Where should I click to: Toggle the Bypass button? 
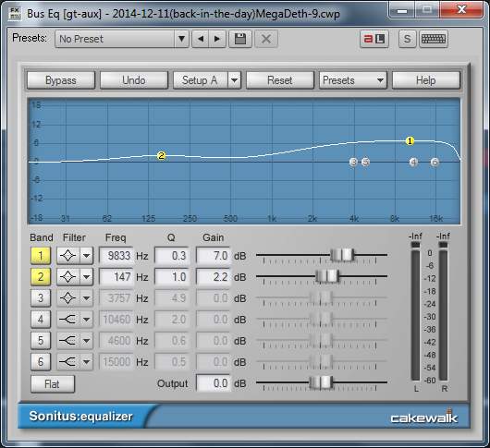(61, 80)
